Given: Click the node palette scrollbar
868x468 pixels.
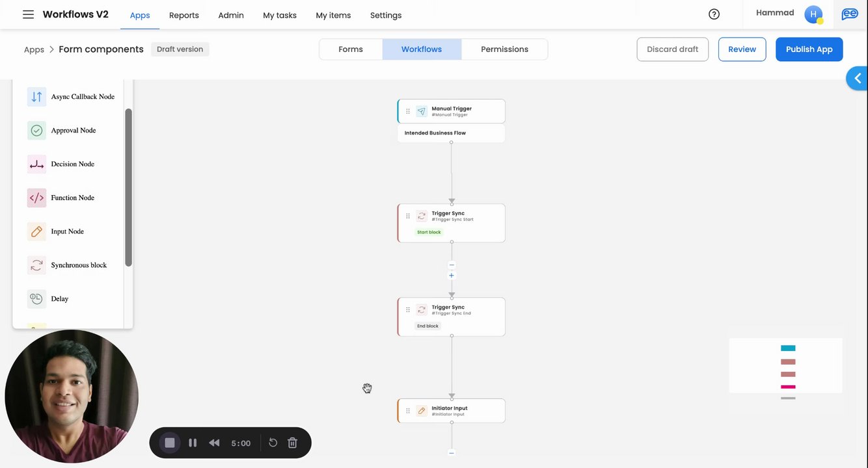Looking at the screenshot, I should click(x=129, y=187).
